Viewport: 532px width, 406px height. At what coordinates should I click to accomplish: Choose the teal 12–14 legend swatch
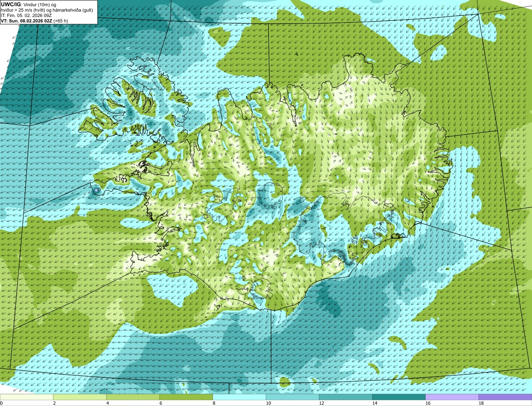coord(346,397)
